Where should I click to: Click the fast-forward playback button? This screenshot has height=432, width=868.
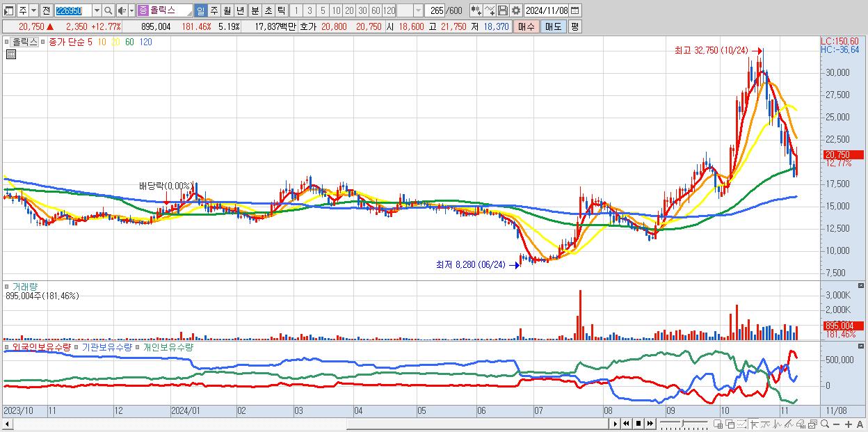click(x=650, y=424)
